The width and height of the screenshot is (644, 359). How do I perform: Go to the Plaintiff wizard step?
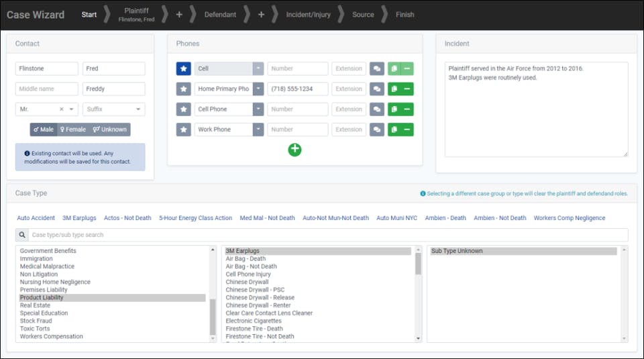click(x=136, y=14)
